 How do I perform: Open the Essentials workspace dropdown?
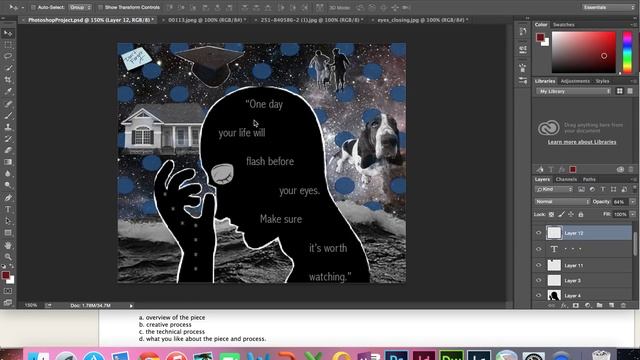point(608,7)
